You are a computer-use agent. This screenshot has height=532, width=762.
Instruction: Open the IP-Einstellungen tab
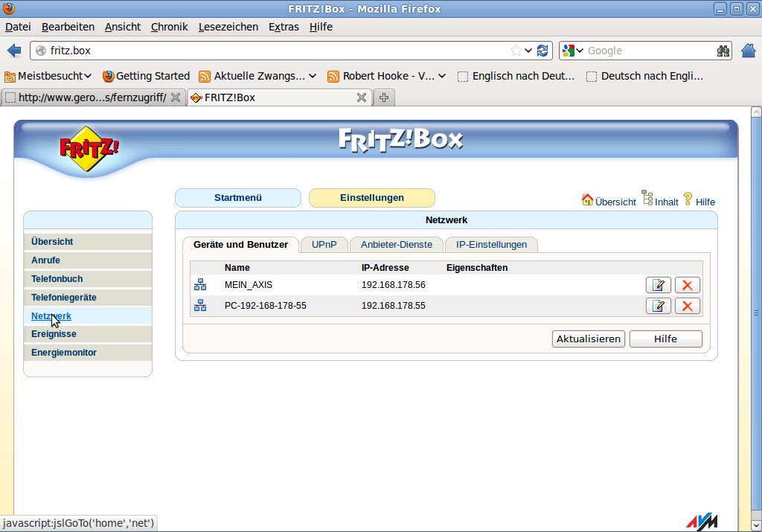pyautogui.click(x=491, y=245)
